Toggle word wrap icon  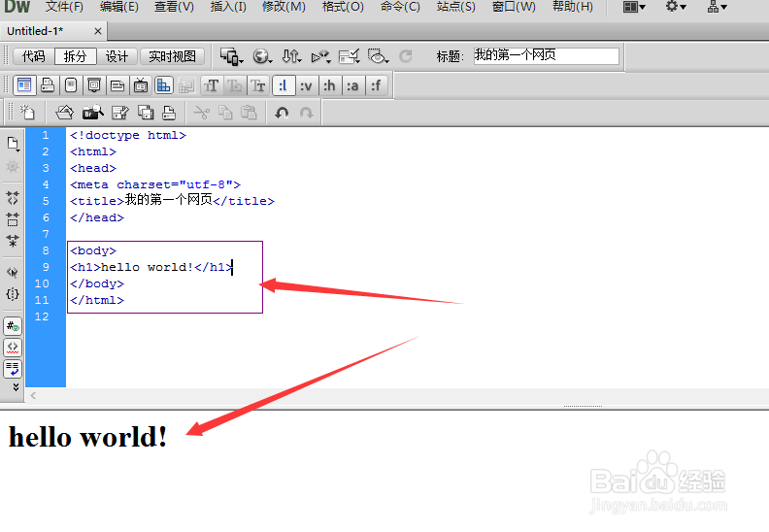tap(13, 368)
